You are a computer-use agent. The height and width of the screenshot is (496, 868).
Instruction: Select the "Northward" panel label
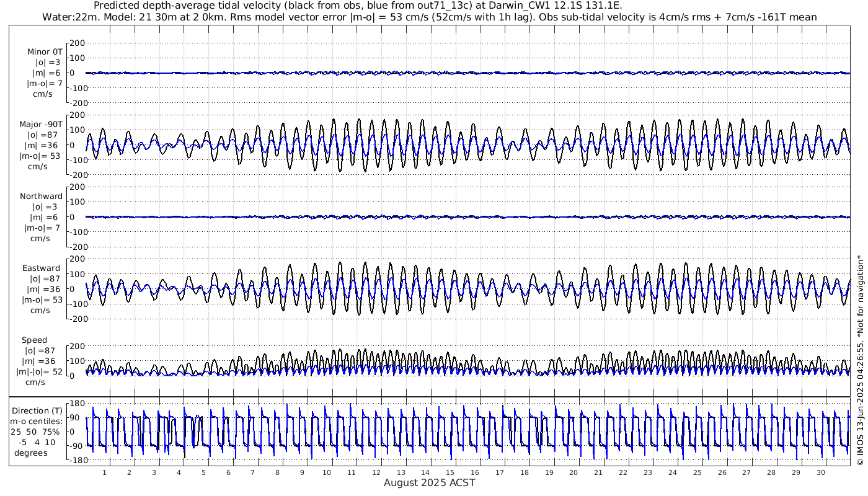pos(41,196)
